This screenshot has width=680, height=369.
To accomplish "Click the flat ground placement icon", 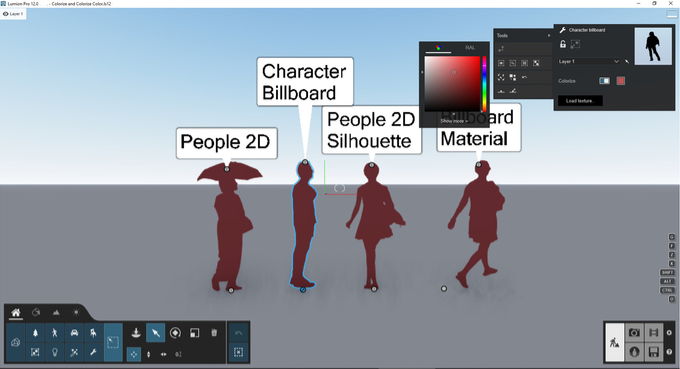I will (501, 91).
